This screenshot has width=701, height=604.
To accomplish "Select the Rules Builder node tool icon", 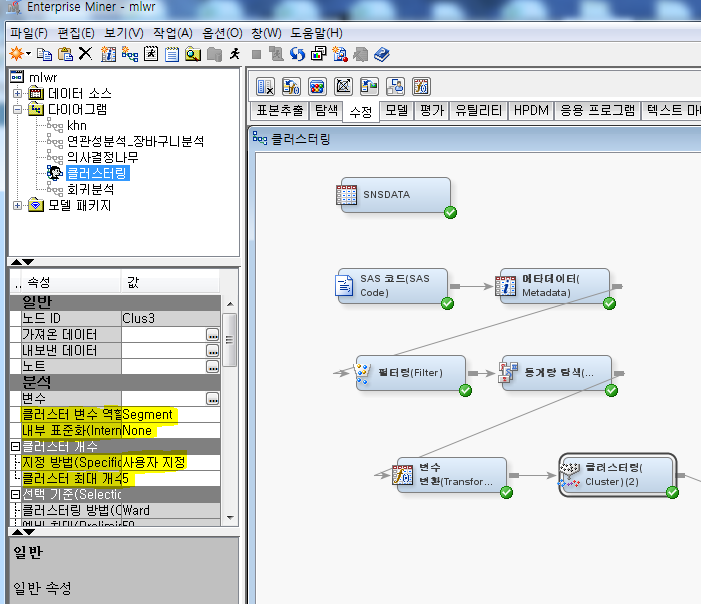I will click(x=395, y=86).
